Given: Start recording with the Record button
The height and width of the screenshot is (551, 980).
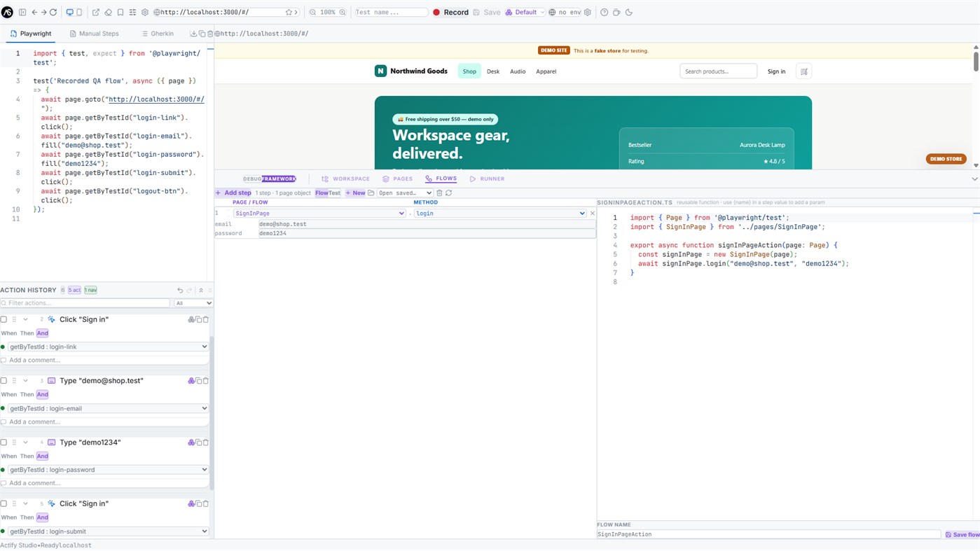Looking at the screenshot, I should [450, 13].
